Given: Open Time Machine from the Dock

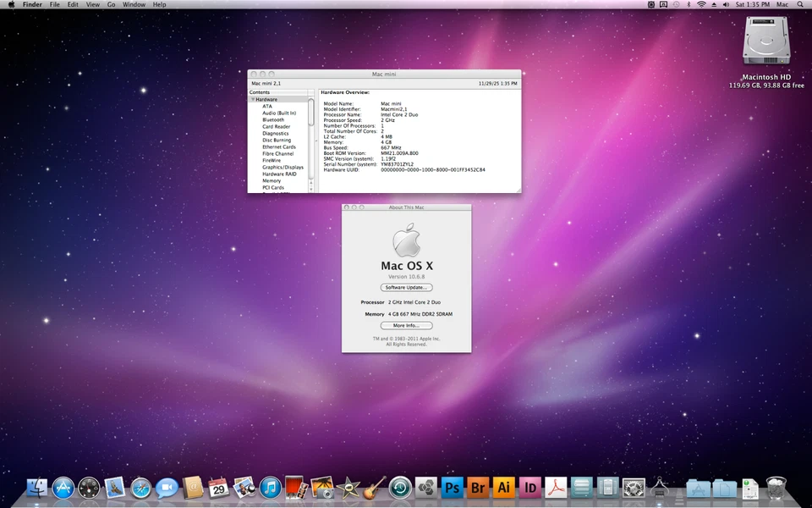Looking at the screenshot, I should (x=399, y=488).
